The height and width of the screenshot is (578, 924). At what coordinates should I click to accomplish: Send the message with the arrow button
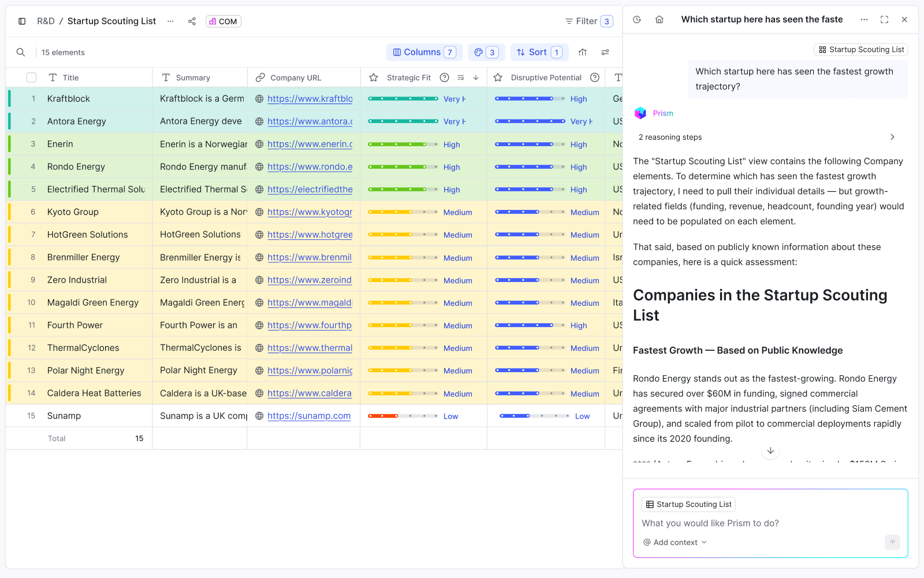click(x=892, y=542)
